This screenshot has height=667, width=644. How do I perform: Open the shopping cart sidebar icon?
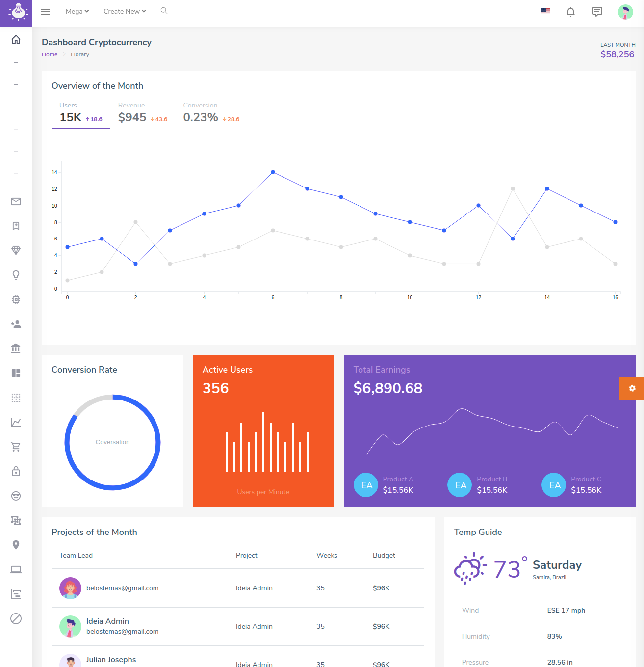[x=16, y=447]
